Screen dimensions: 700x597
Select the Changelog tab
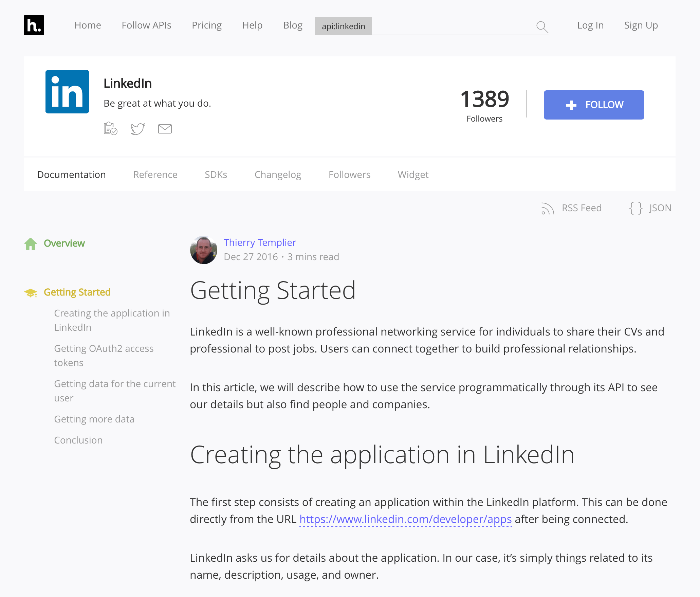(x=278, y=174)
